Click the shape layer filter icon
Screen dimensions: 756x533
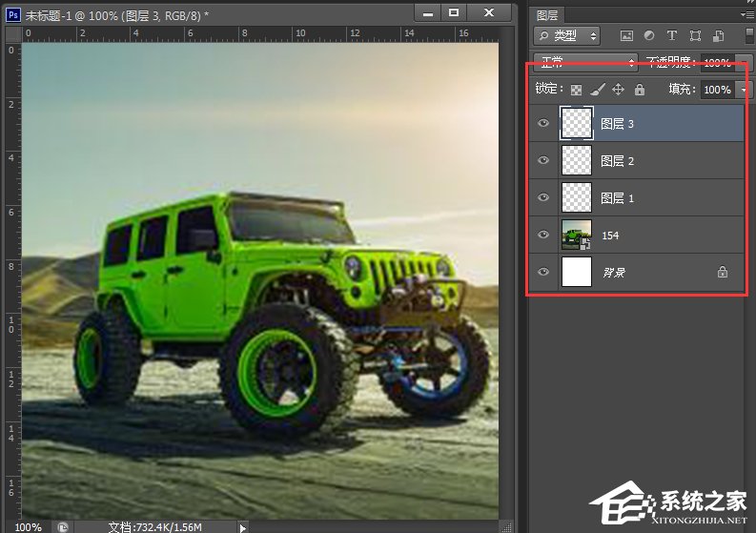point(695,35)
